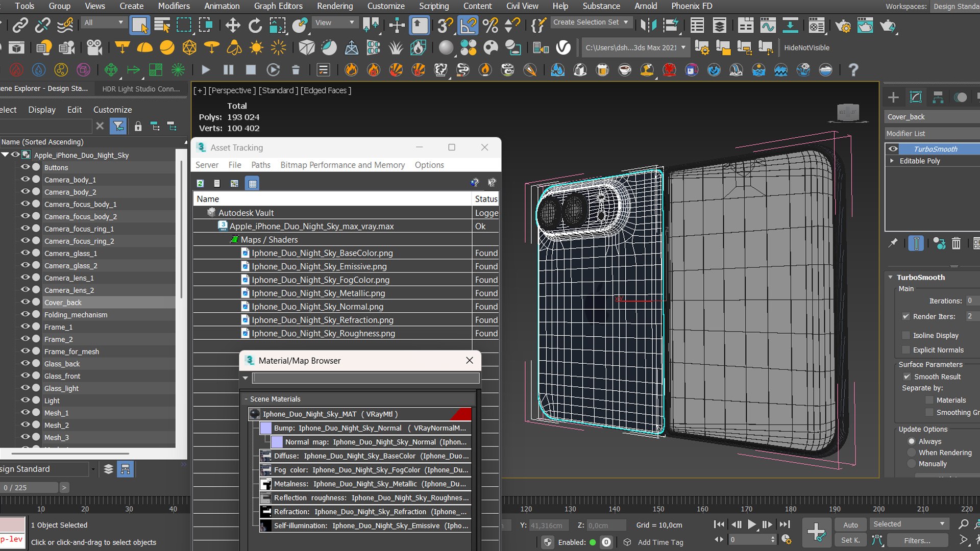The width and height of the screenshot is (980, 551).
Task: Hide Cover_back object eye icon
Action: click(x=25, y=302)
